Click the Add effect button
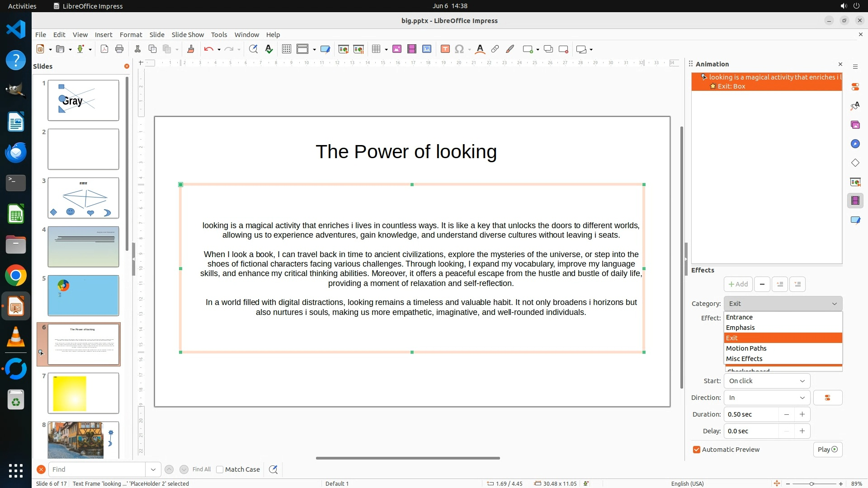The image size is (868, 488). [738, 284]
